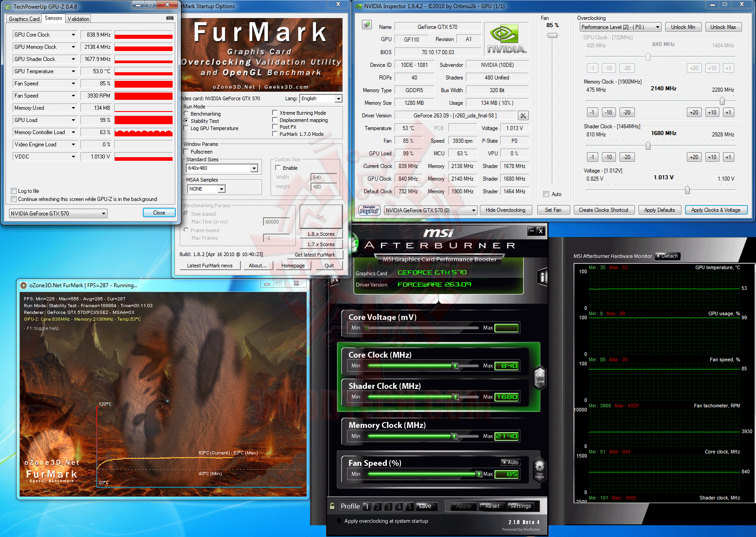The width and height of the screenshot is (756, 537).
Task: Open Afterburner Settings button
Action: (520, 506)
